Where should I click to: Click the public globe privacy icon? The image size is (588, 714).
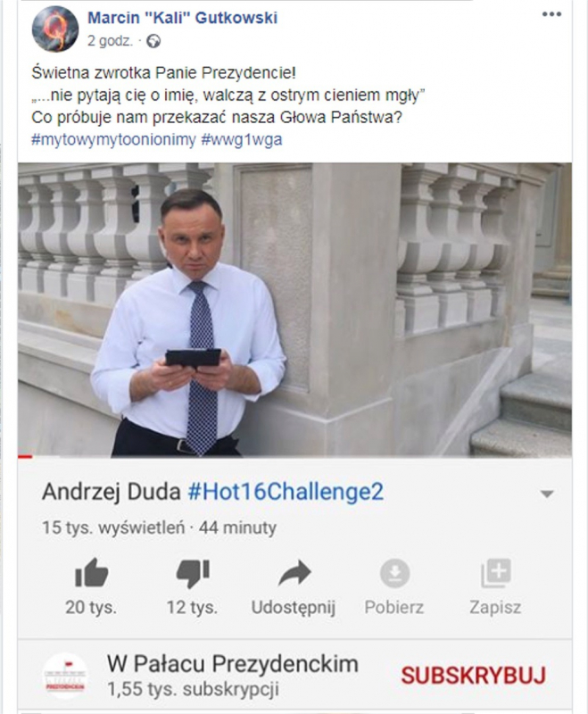(x=153, y=41)
